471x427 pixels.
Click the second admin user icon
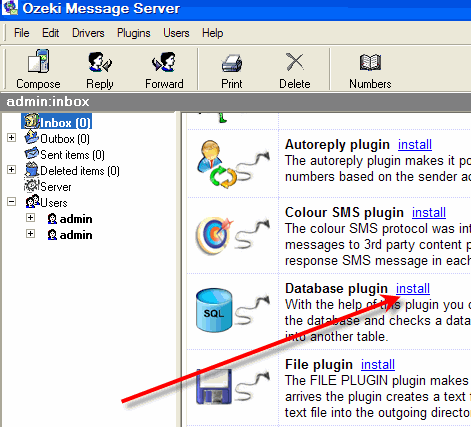point(52,235)
